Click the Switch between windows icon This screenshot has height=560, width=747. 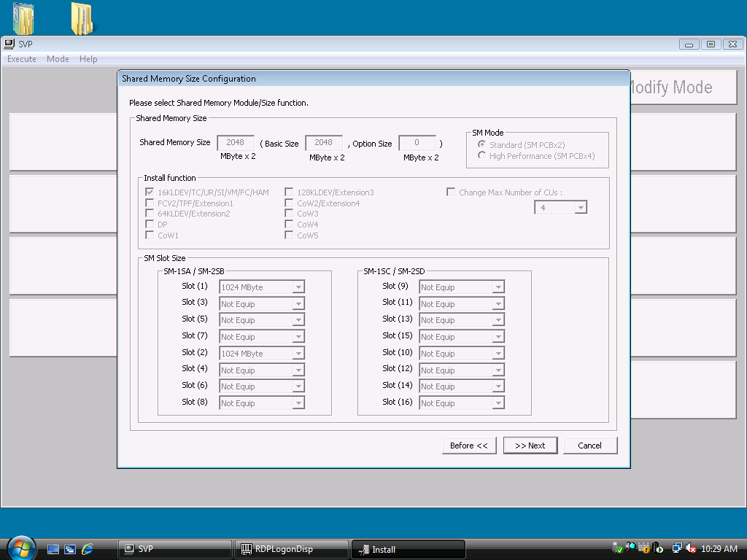pyautogui.click(x=70, y=549)
